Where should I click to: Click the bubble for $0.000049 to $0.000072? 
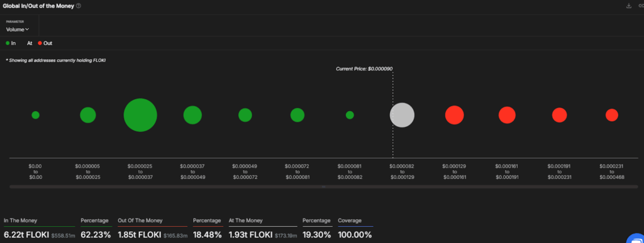(x=245, y=115)
